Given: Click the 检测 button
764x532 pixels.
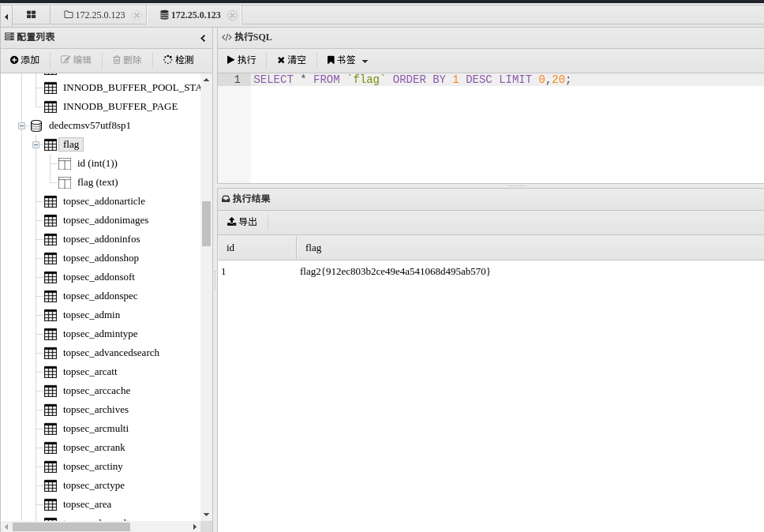Looking at the screenshot, I should 178,60.
